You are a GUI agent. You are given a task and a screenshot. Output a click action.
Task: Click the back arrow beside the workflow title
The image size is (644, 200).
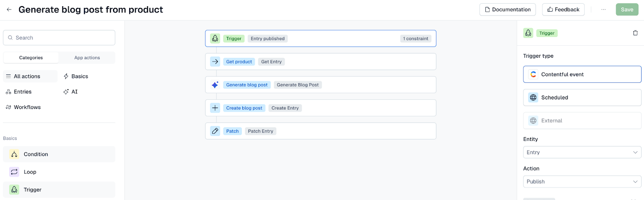(9, 9)
